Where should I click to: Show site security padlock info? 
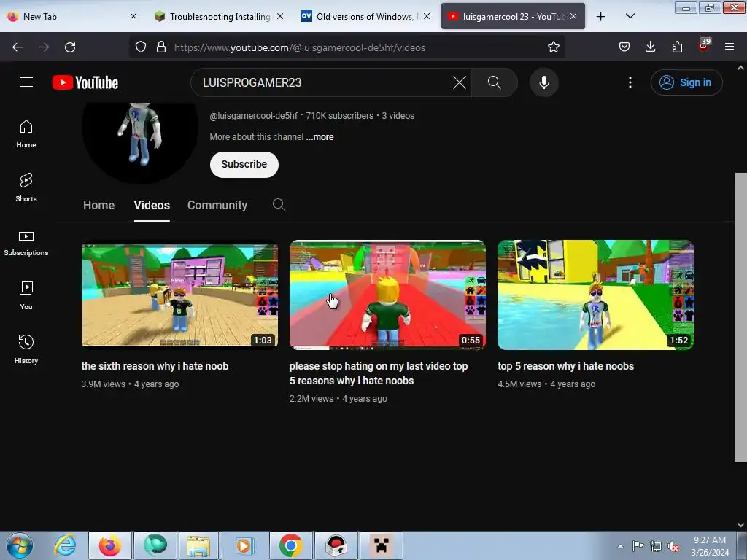click(161, 47)
